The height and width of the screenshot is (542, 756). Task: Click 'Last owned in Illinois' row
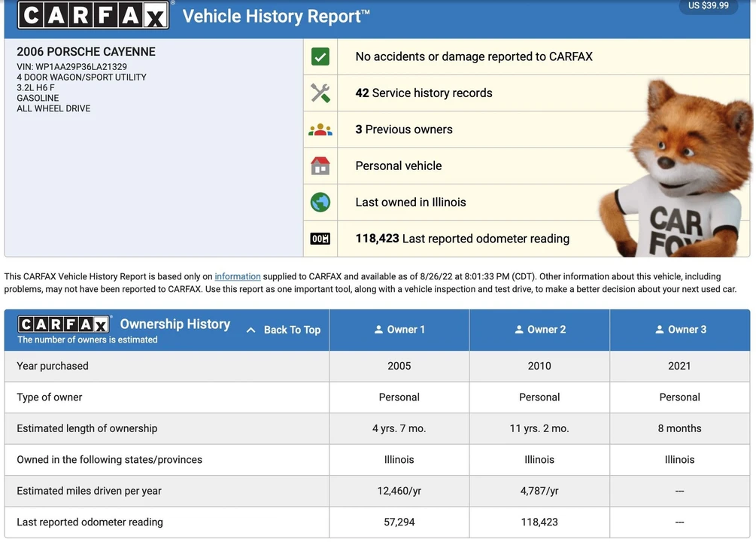(527, 202)
